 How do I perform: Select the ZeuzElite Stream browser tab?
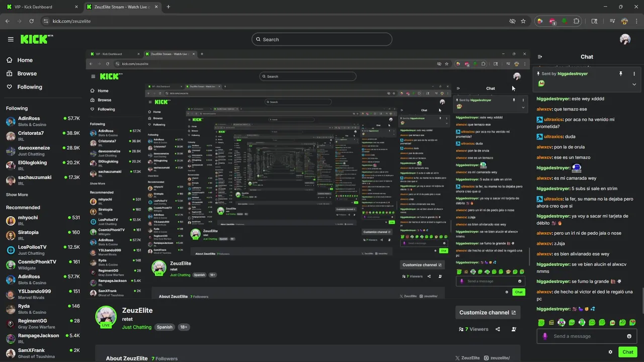tap(122, 7)
